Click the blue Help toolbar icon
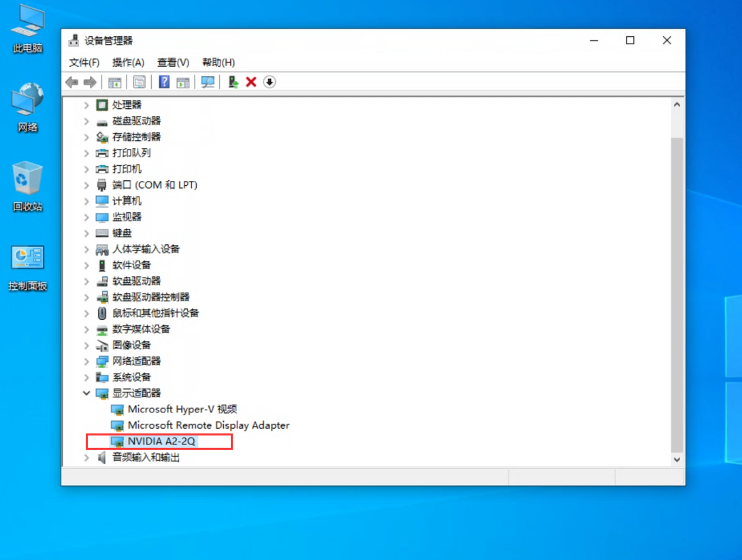Screen dimensions: 742x560 click(164, 82)
